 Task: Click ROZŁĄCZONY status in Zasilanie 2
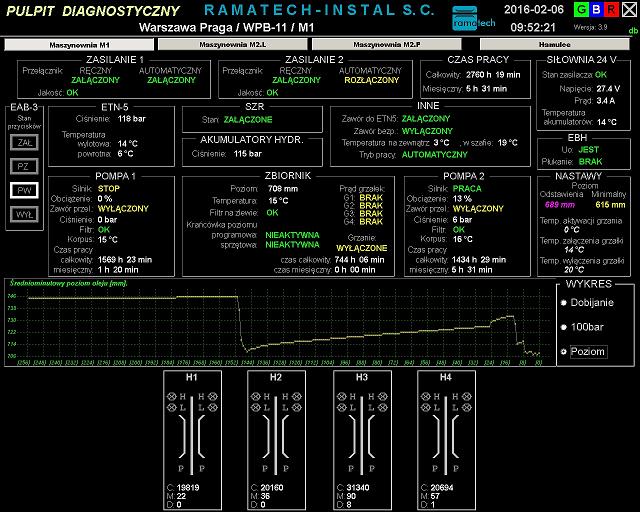point(371,80)
